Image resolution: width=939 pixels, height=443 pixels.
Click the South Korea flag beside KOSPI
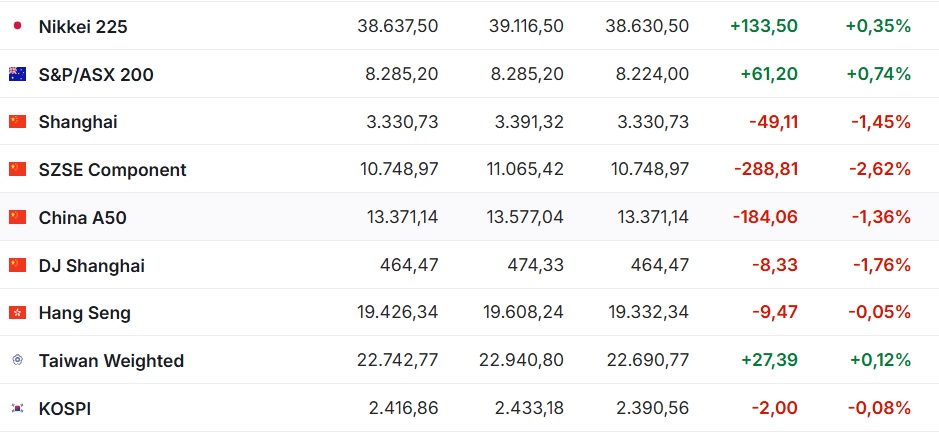(17, 408)
